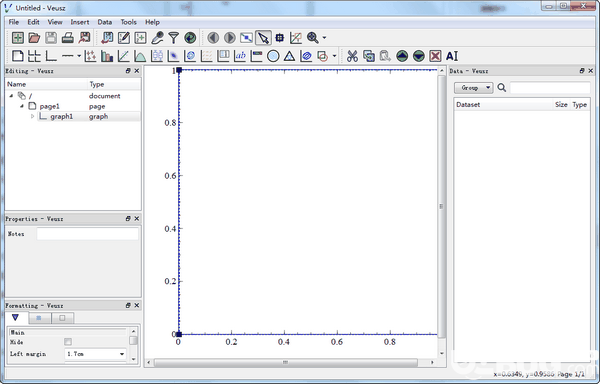Open a document via the folder icon
Screen dimensions: 600x384
tap(34, 37)
